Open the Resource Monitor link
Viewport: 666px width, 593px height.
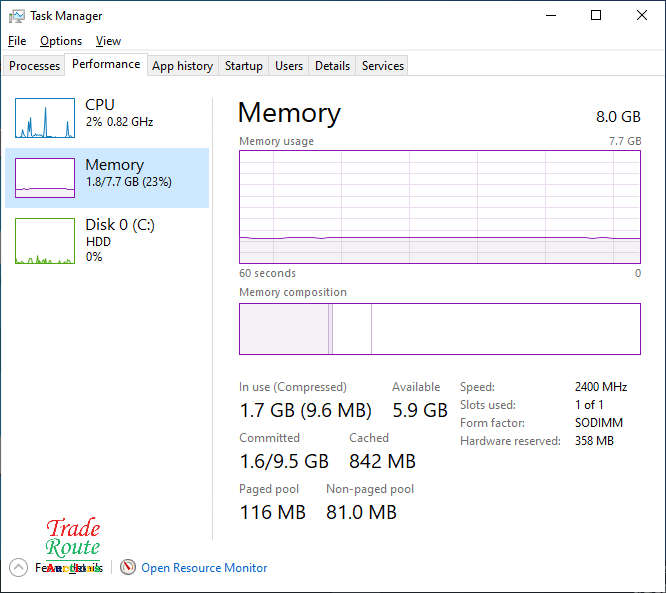coord(204,568)
